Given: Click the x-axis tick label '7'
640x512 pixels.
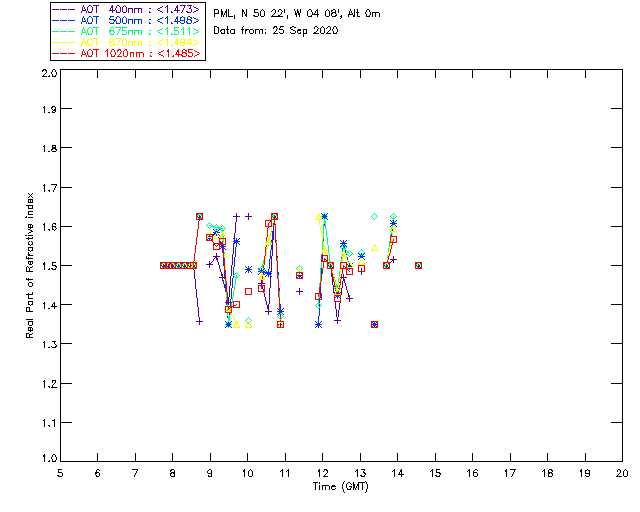Looking at the screenshot, I should tap(135, 473).
